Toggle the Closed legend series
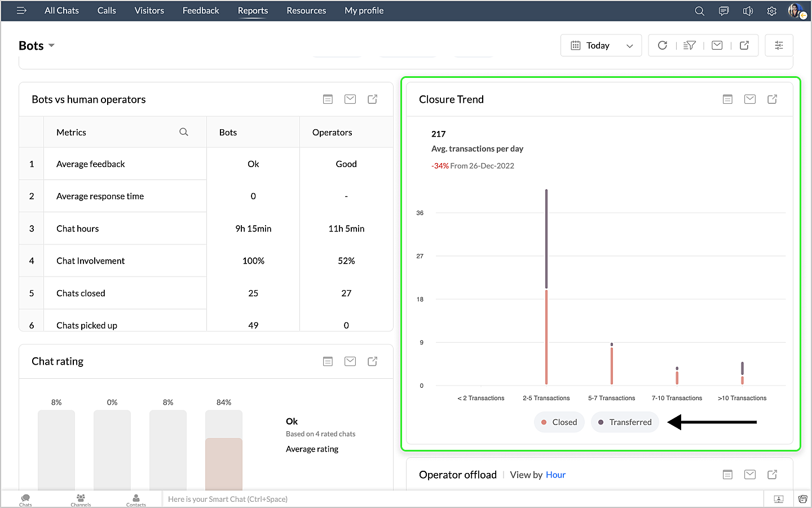This screenshot has height=508, width=812. coord(559,422)
